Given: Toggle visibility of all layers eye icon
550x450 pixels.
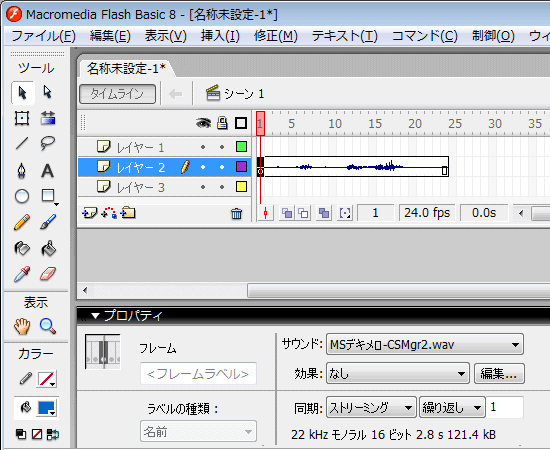Looking at the screenshot, I should (203, 123).
